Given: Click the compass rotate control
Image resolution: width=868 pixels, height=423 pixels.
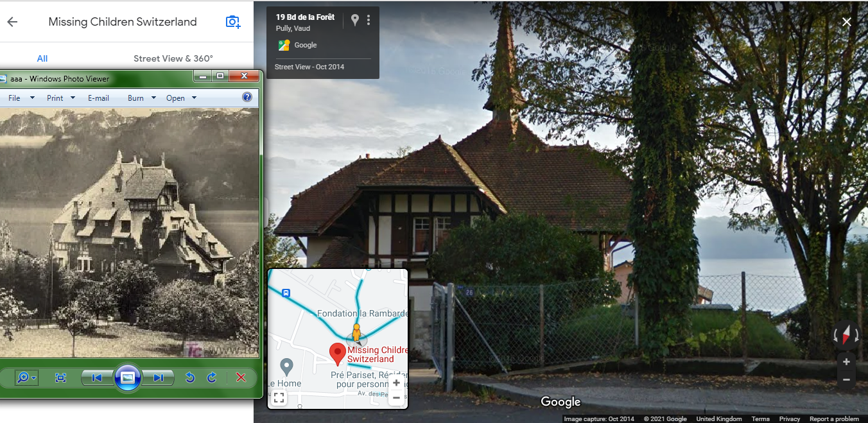Looking at the screenshot, I should coord(846,334).
